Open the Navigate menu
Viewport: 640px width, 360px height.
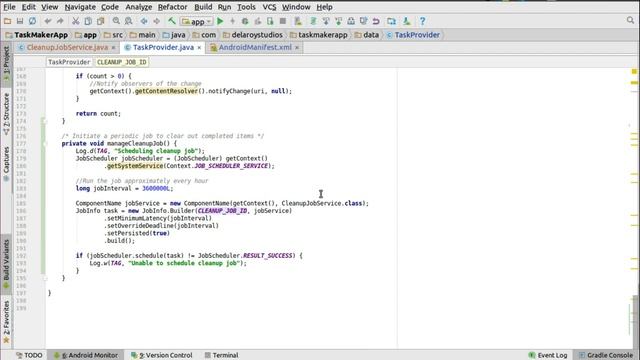pyautogui.click(x=80, y=7)
